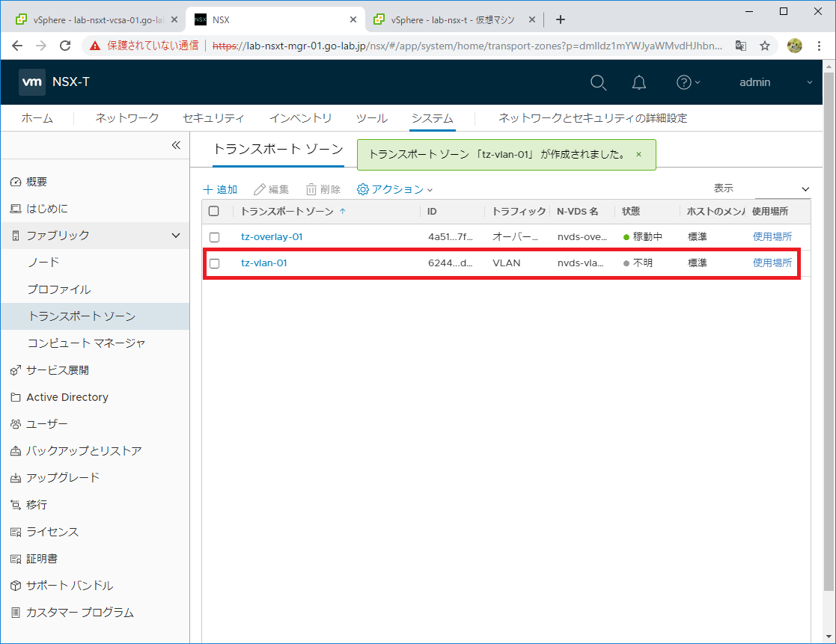This screenshot has height=644, width=836.
Task: Collapse the sidebar with the double chevron icon
Action: tap(176, 145)
